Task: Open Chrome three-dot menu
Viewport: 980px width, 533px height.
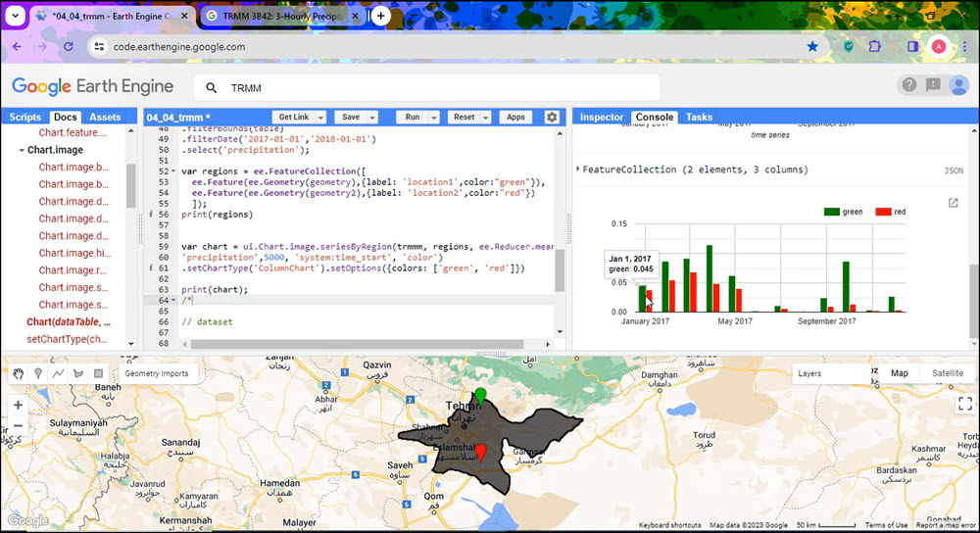Action: [x=965, y=46]
